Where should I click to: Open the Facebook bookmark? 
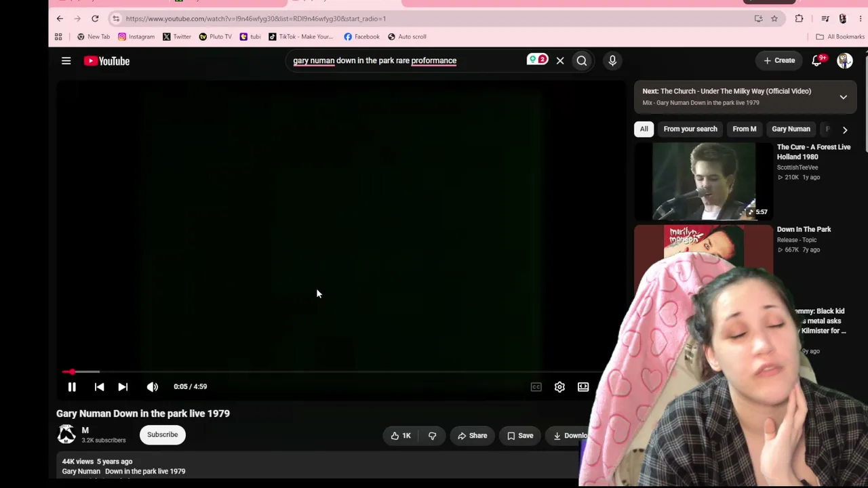click(x=361, y=37)
